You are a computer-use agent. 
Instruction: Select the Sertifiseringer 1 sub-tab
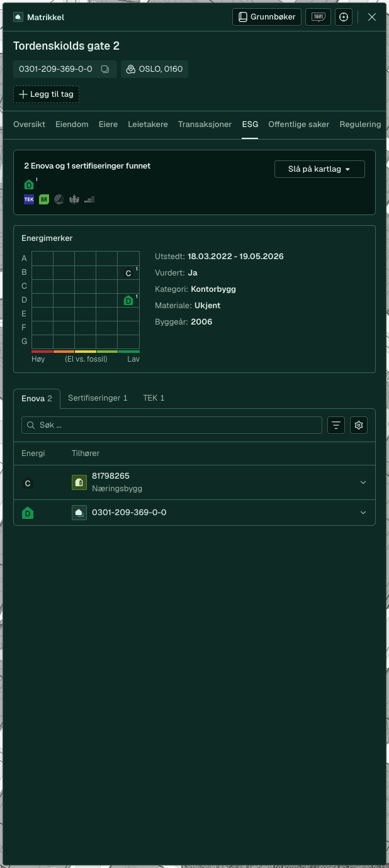[x=98, y=398]
